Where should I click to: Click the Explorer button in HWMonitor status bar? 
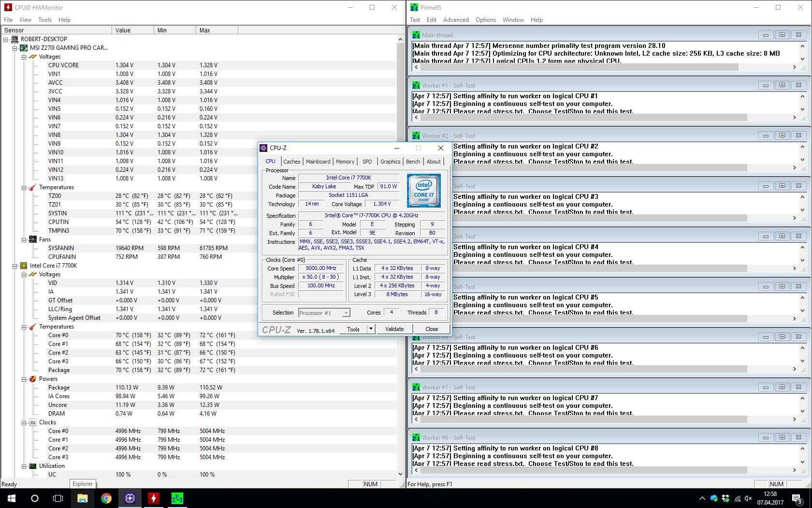coord(83,484)
